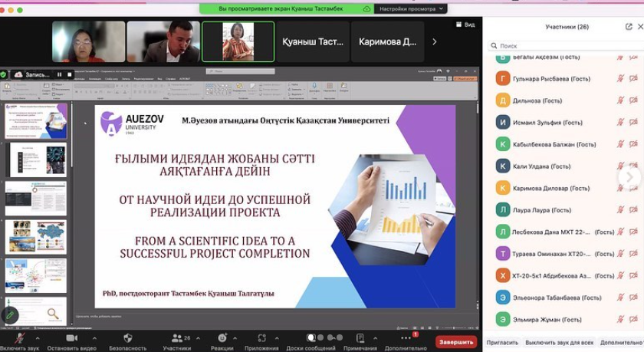Pause the recording in progress
Screen dimensions: 644x352
pos(59,74)
